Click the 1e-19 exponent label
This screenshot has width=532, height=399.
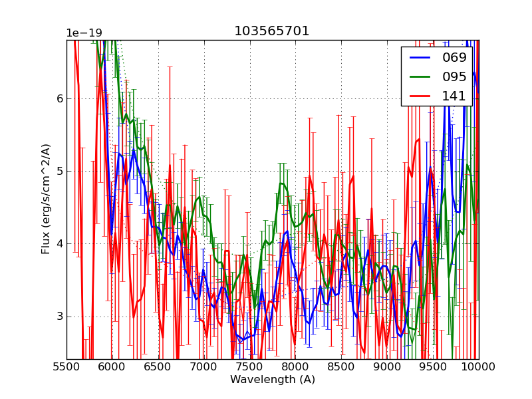click(84, 33)
